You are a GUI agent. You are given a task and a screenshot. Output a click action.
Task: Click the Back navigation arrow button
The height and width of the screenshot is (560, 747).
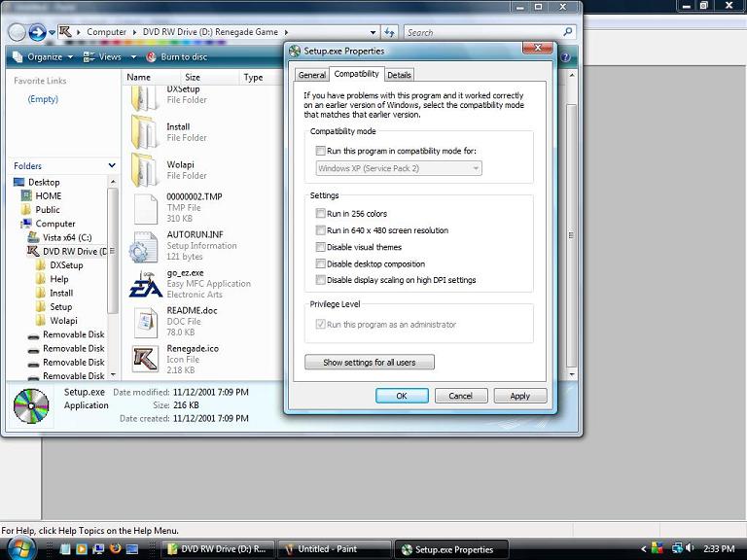point(17,32)
